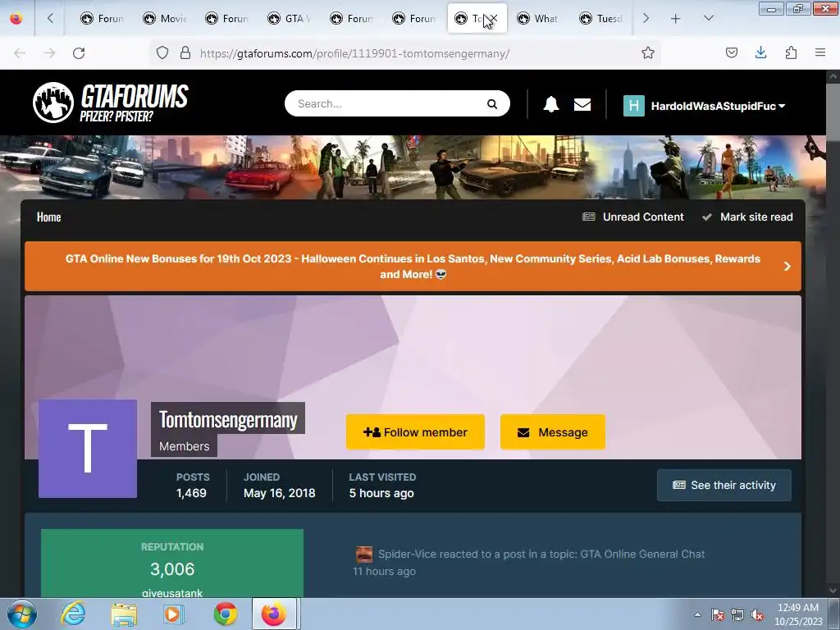The image size is (840, 630).
Task: Switch to the first Forum tab
Action: tap(102, 18)
